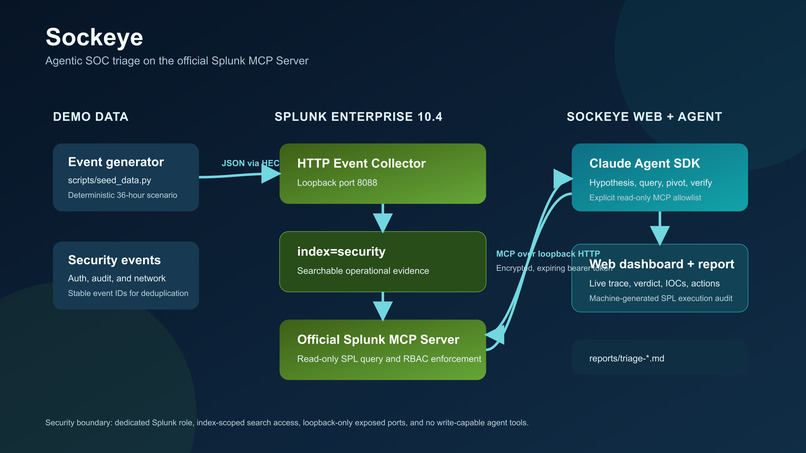Click the Security events box
Viewport: 806px width, 453px height.
pos(126,276)
